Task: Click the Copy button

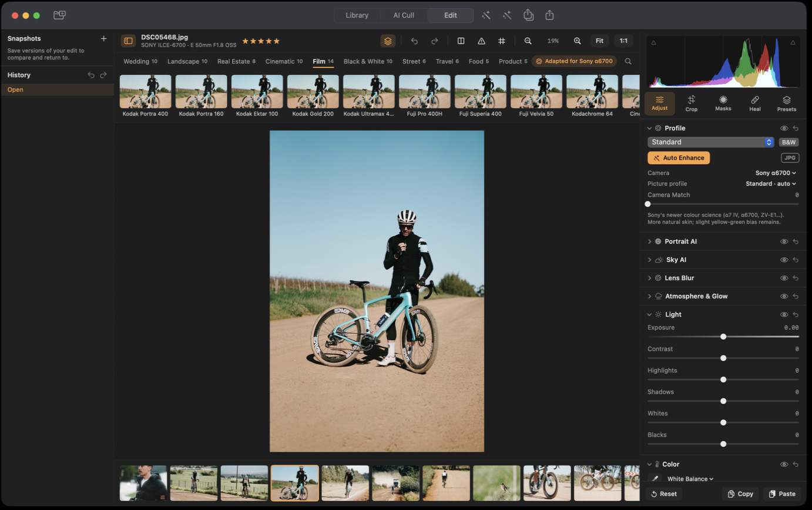Action: pyautogui.click(x=740, y=494)
